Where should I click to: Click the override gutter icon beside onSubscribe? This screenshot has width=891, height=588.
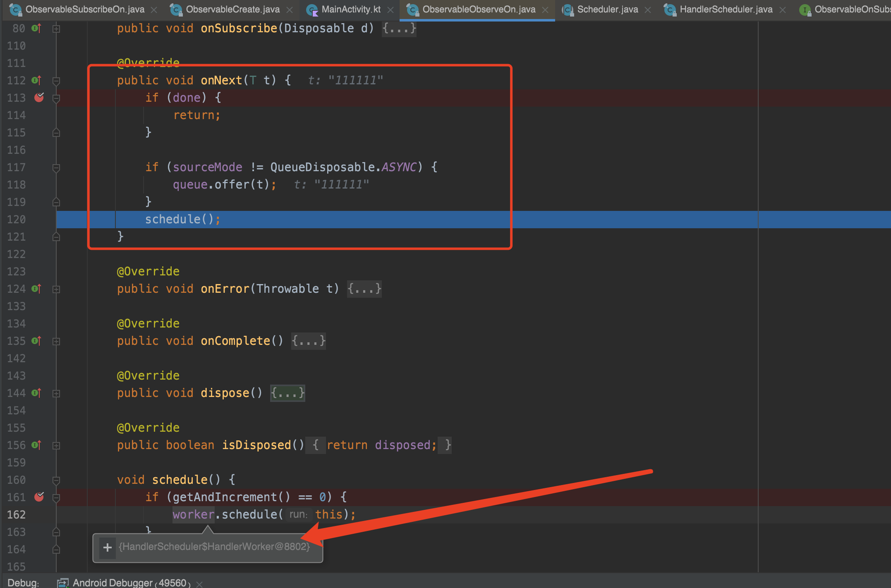coord(36,28)
